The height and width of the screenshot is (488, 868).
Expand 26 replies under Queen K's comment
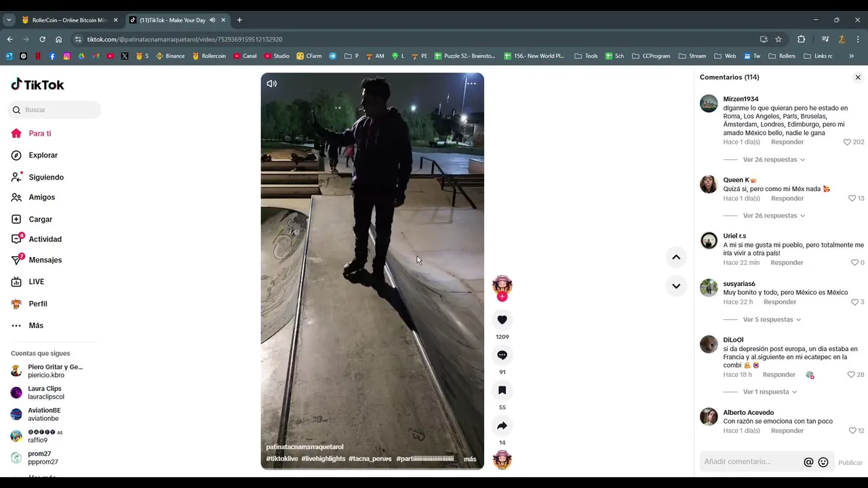pos(774,216)
